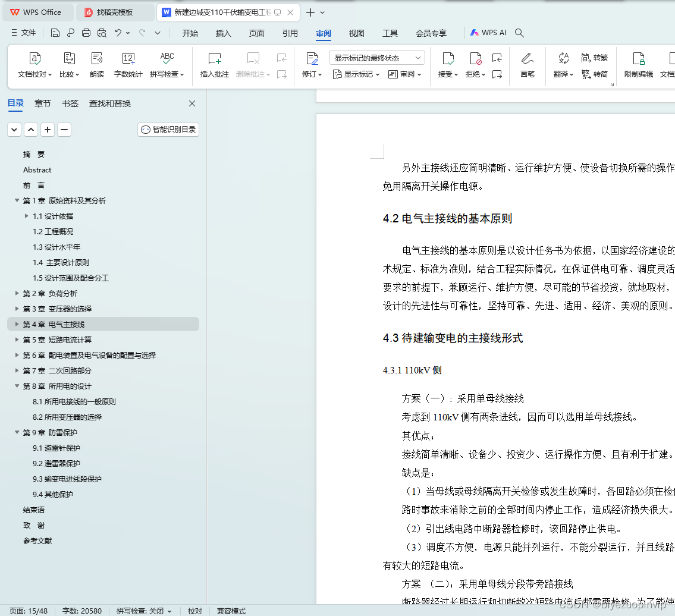
Task: Click the search magnifier icon
Action: (519, 33)
